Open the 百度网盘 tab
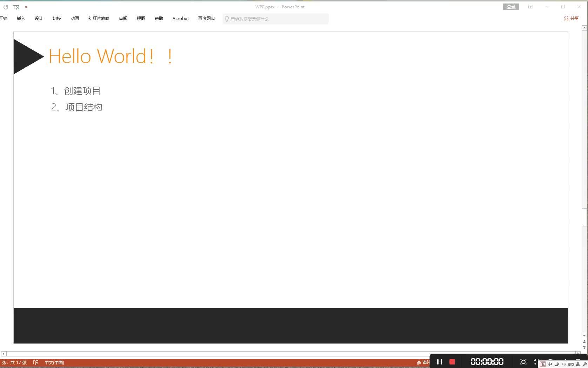The image size is (588, 368). coord(207,19)
